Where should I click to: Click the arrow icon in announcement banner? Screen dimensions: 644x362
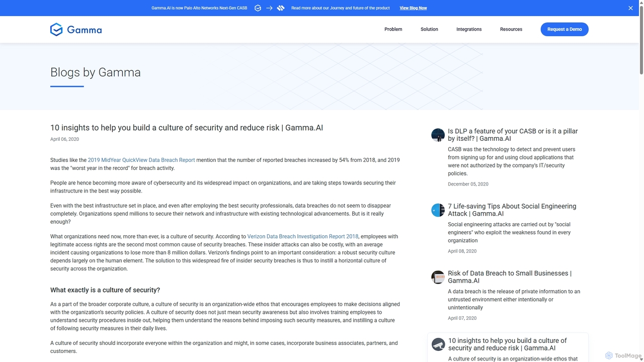click(269, 8)
